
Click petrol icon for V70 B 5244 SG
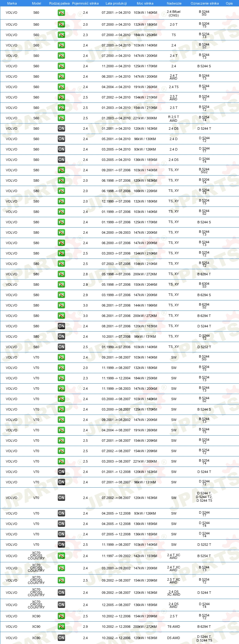pos(61,357)
